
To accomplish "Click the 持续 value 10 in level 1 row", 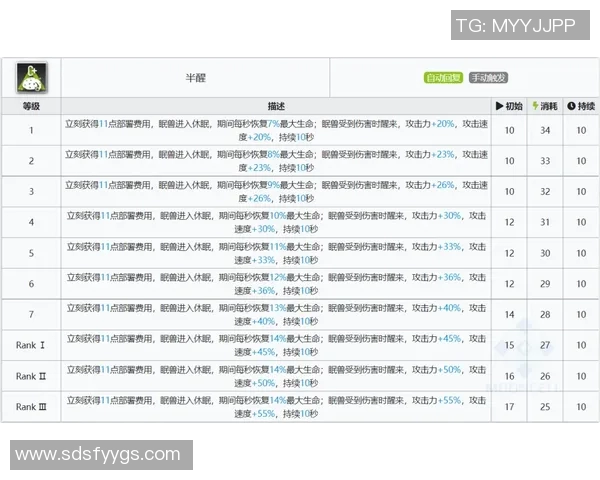I will [581, 130].
